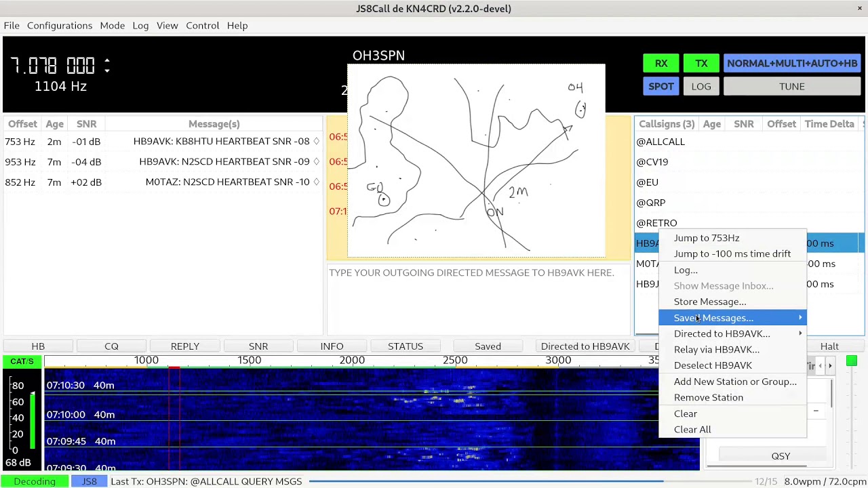This screenshot has height=488, width=868.
Task: Expand the Directed to HB9AVK submenu
Action: [x=732, y=333]
